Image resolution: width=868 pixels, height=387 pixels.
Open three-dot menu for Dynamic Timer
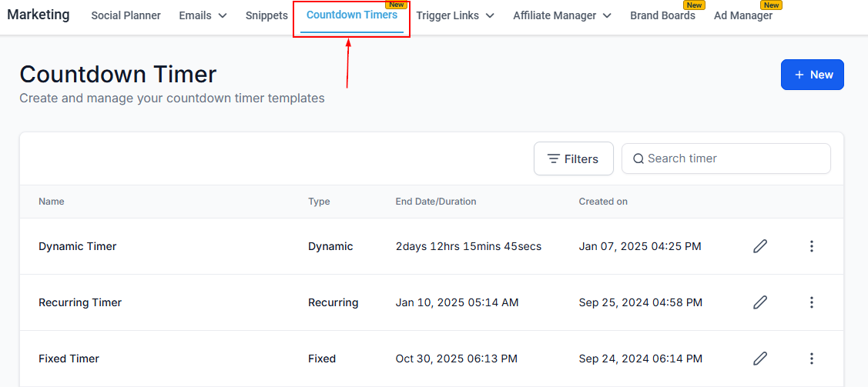[811, 246]
